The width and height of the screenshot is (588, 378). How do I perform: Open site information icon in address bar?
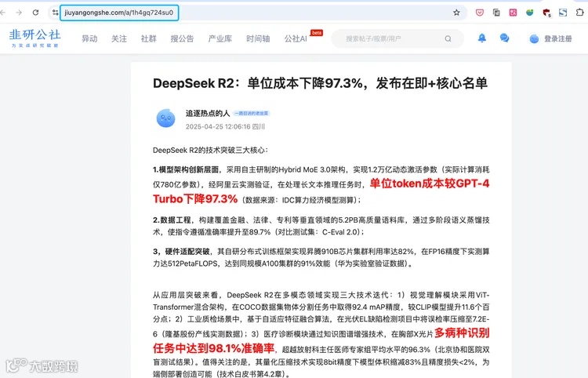55,13
